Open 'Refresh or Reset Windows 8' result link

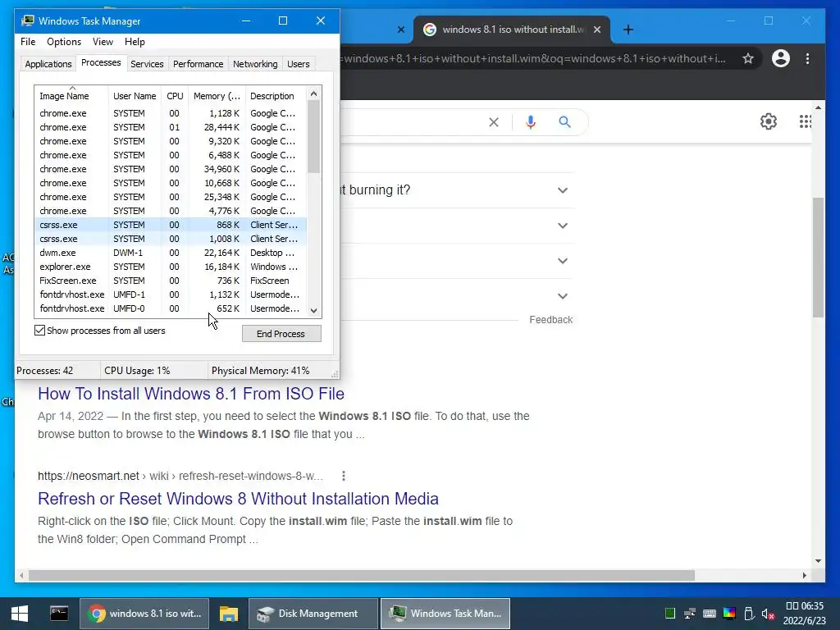click(x=238, y=499)
